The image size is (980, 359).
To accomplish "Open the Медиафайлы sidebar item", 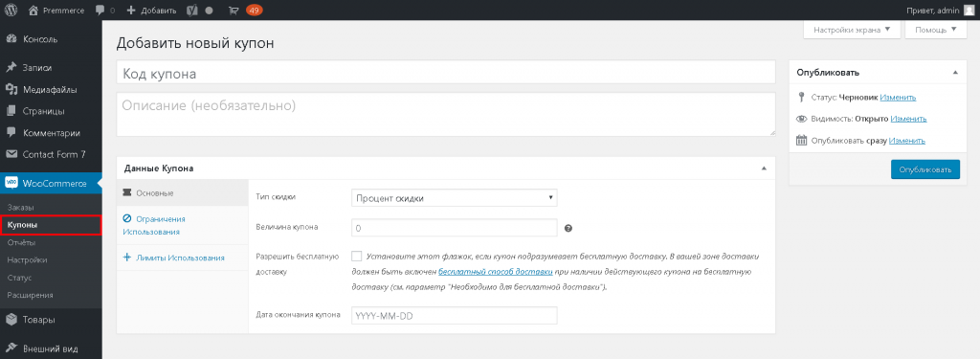I will [51, 89].
